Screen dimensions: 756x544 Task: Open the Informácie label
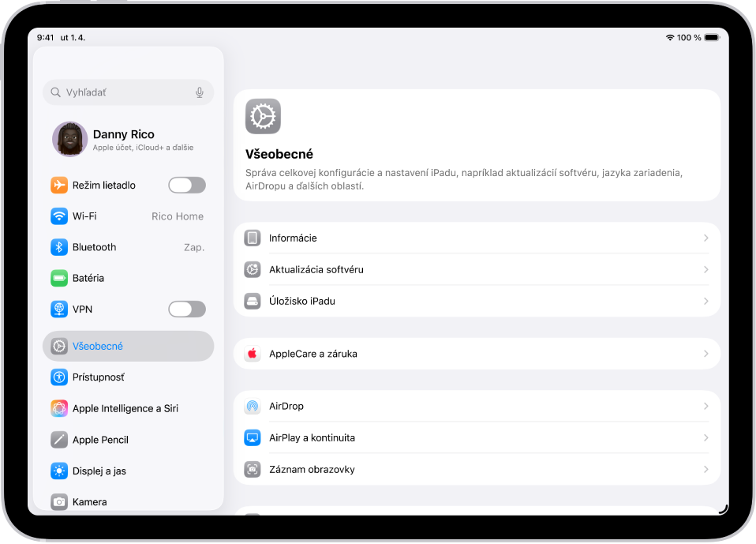pyautogui.click(x=293, y=238)
